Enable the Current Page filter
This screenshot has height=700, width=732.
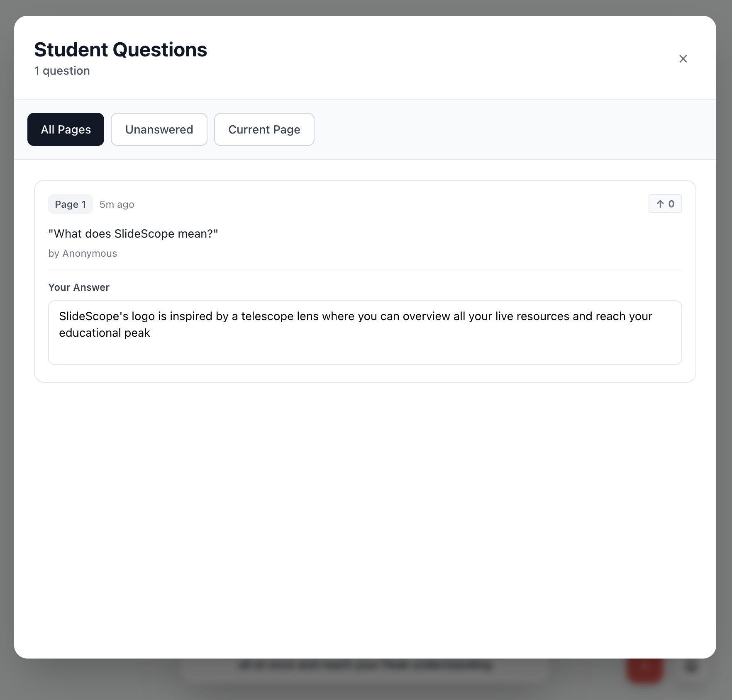pyautogui.click(x=264, y=129)
